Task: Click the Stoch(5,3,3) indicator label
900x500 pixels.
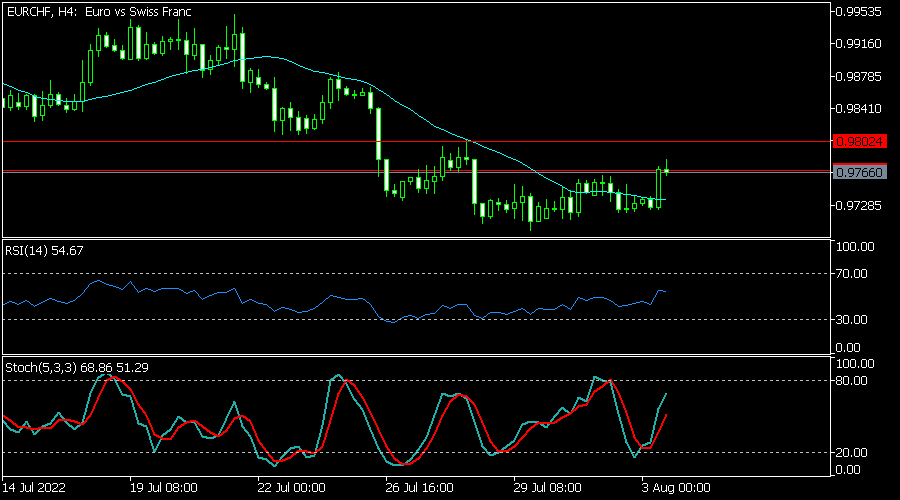Action: point(77,367)
